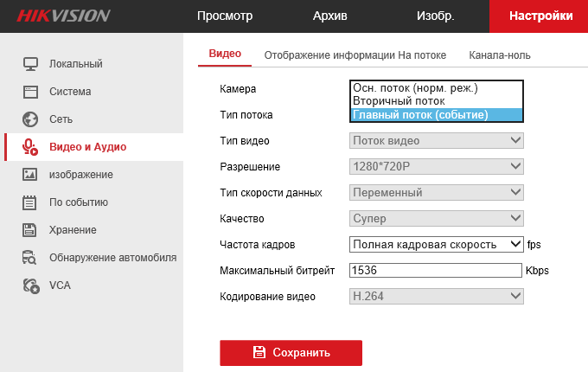Click the Video and Audio microphone icon
The height and width of the screenshot is (372, 588).
point(30,146)
